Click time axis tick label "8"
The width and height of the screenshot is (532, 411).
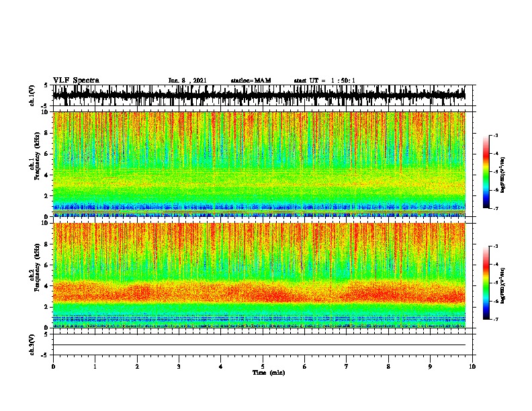(388, 367)
